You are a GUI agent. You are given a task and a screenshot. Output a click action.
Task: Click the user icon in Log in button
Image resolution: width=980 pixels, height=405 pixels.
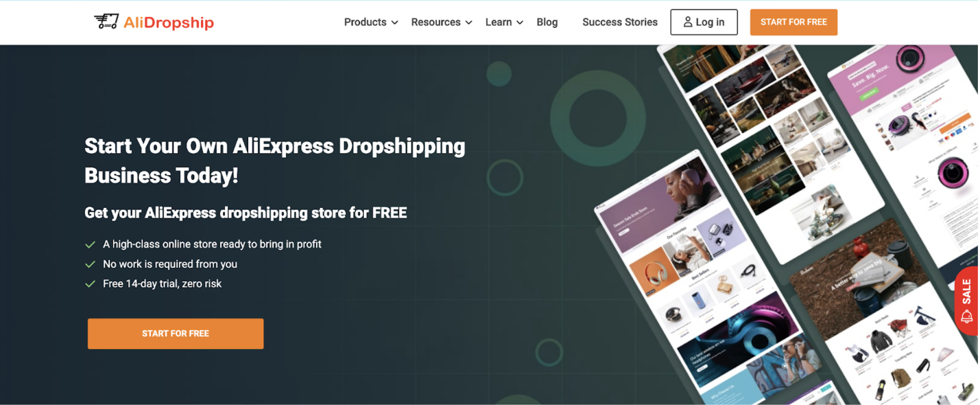point(688,22)
